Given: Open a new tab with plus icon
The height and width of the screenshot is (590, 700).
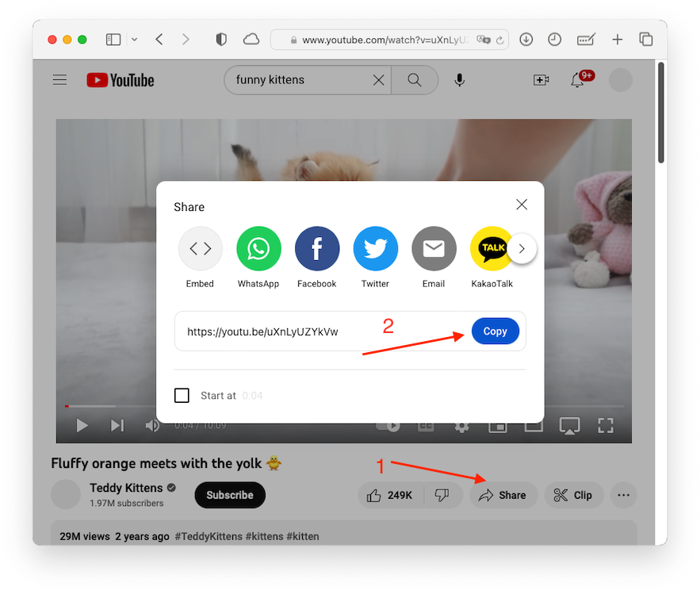Looking at the screenshot, I should click(x=618, y=40).
